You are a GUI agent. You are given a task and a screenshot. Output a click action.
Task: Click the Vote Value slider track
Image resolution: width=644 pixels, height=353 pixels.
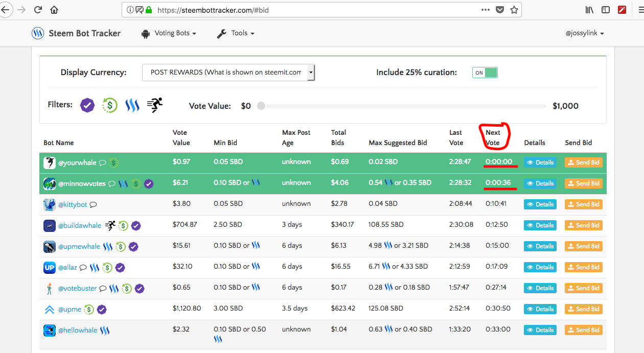tap(404, 106)
